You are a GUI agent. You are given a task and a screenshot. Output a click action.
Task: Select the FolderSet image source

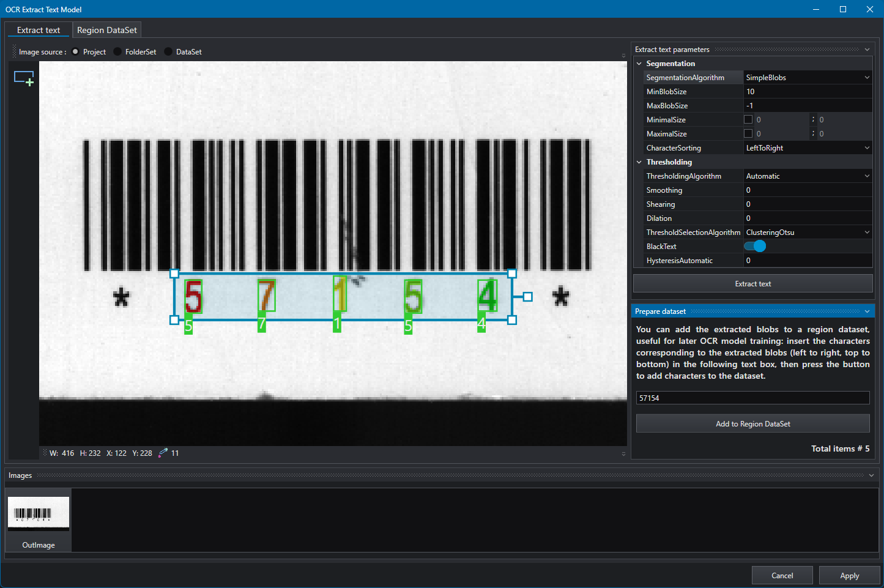point(117,52)
